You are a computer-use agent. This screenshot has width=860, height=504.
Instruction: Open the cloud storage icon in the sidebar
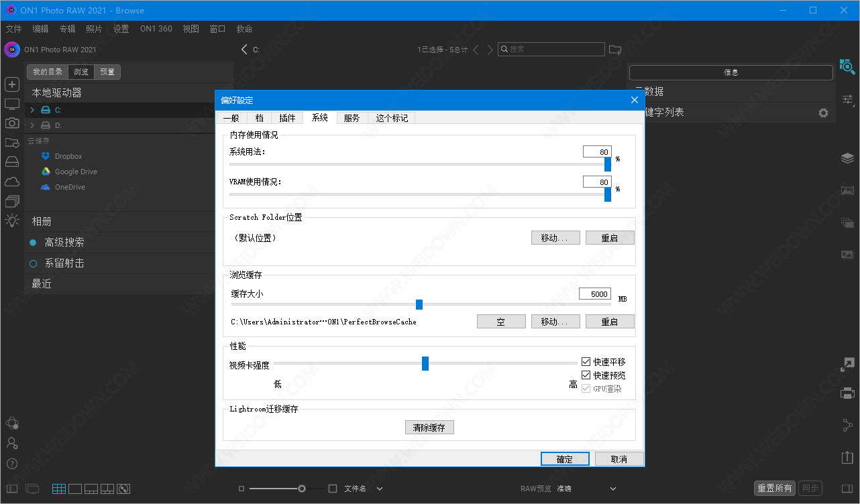click(12, 182)
